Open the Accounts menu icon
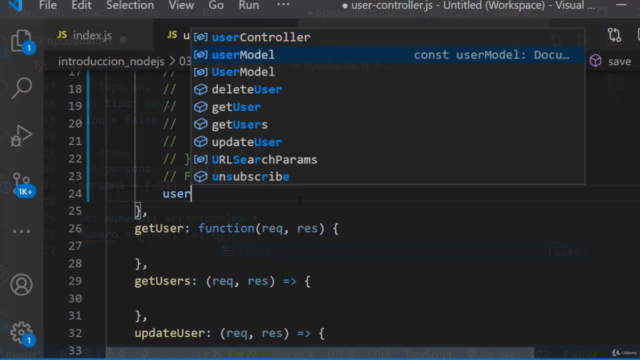 [x=21, y=284]
